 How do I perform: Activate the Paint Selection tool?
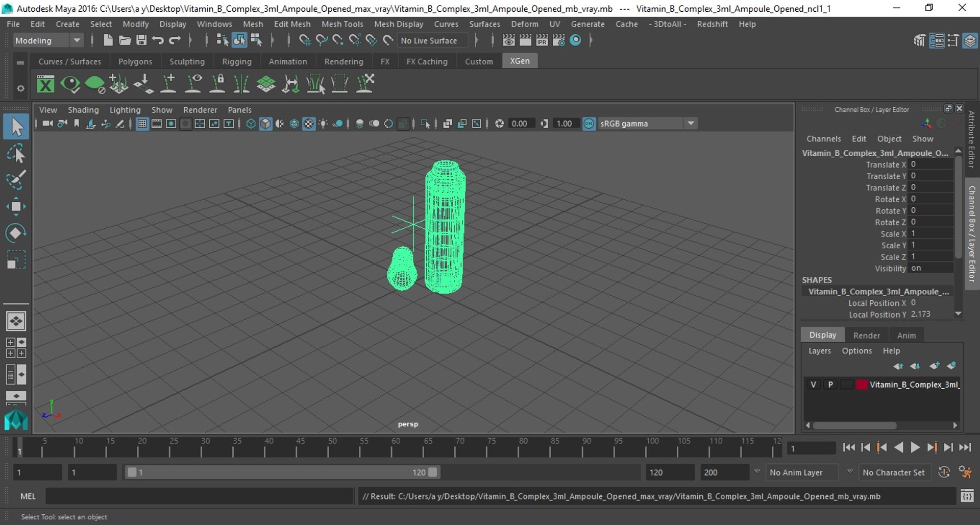(16, 180)
